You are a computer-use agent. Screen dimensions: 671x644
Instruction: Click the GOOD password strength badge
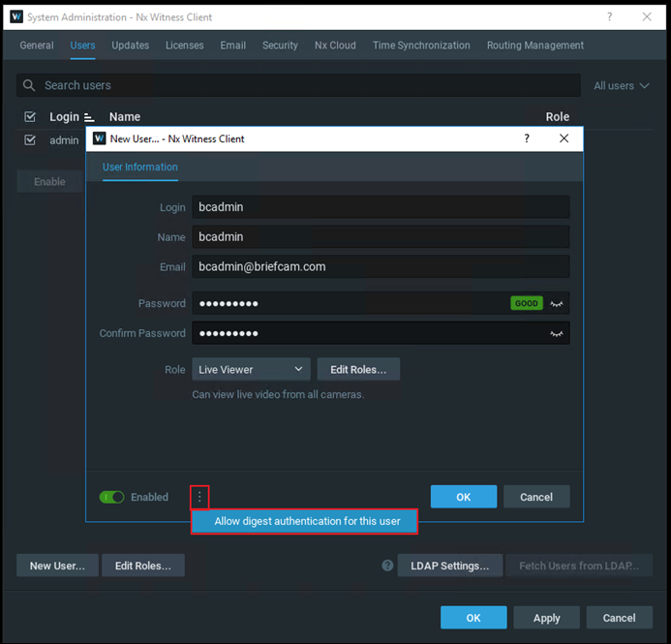click(527, 303)
